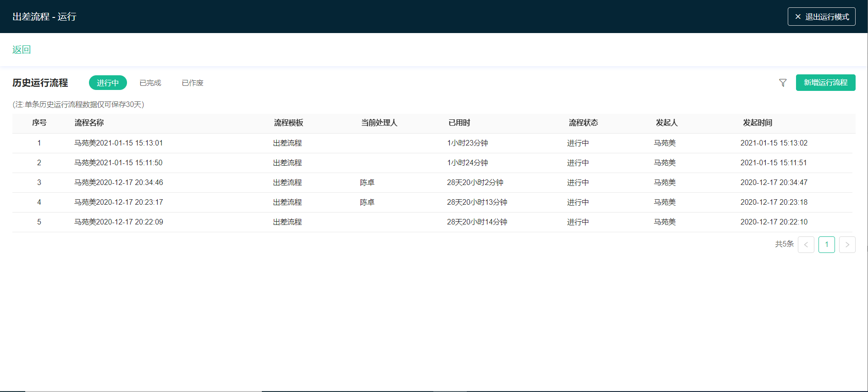Go to previous page arrow
The image size is (868, 392).
[806, 245]
